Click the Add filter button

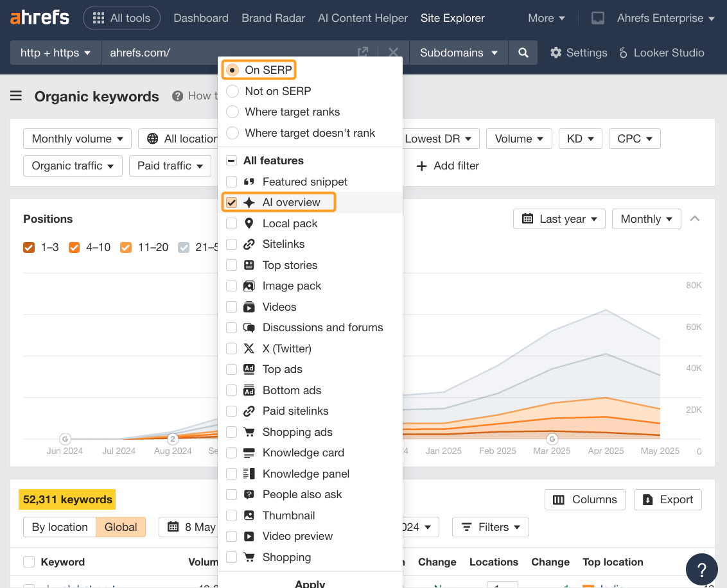(447, 166)
